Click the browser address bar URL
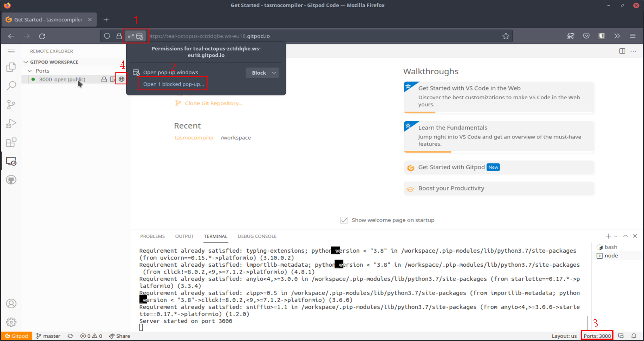Image resolution: width=644 pixels, height=341 pixels. click(x=209, y=36)
